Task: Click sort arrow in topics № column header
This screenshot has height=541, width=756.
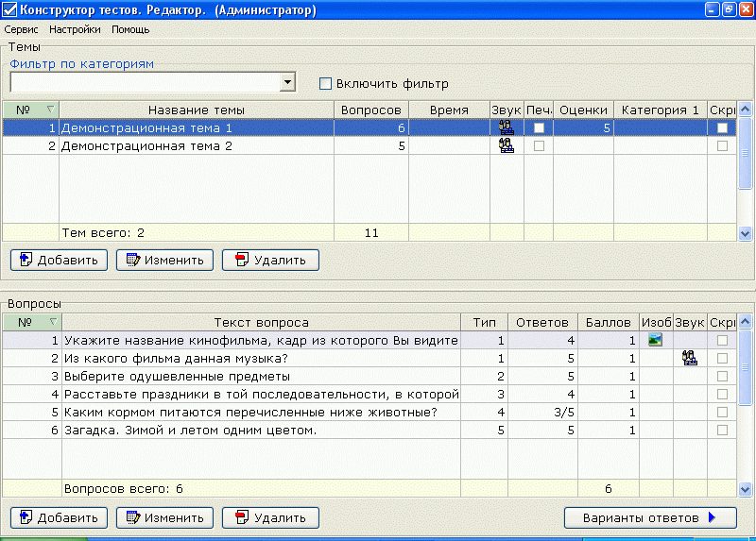Action: point(50,110)
